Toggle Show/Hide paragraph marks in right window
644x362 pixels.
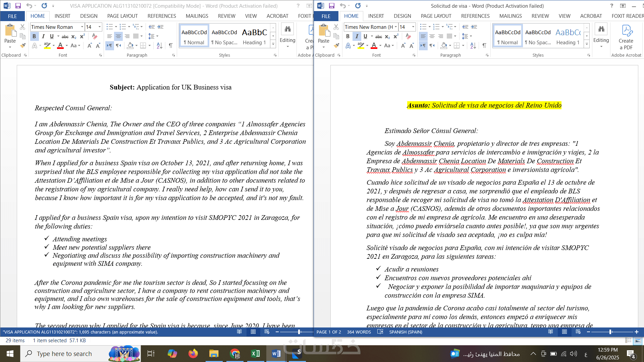click(484, 46)
